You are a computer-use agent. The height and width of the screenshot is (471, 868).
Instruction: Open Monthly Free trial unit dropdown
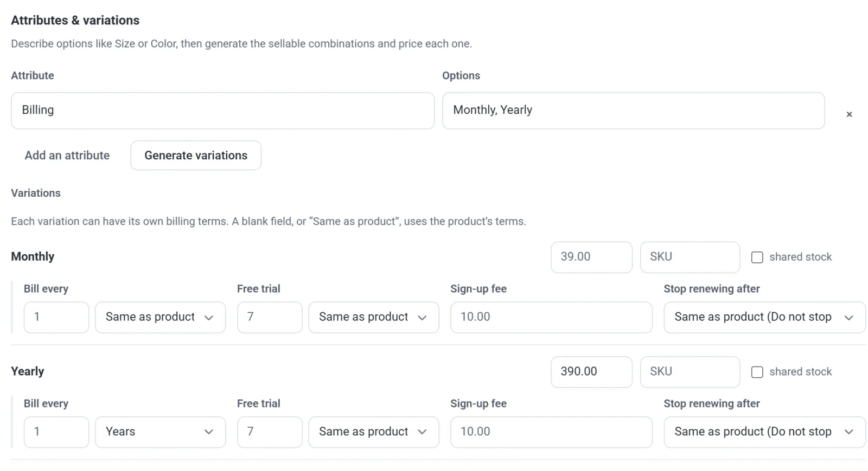[374, 317]
